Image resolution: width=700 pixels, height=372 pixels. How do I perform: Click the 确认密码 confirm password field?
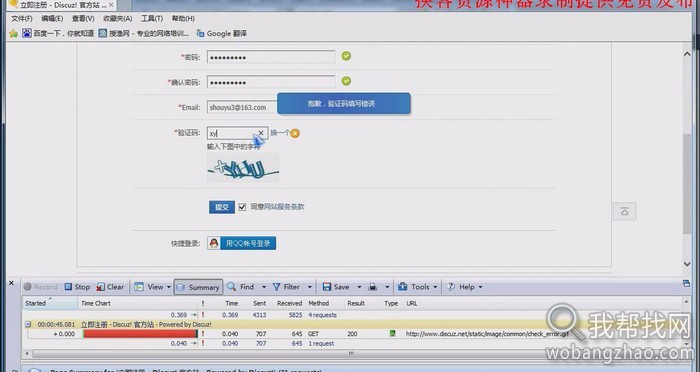(271, 82)
